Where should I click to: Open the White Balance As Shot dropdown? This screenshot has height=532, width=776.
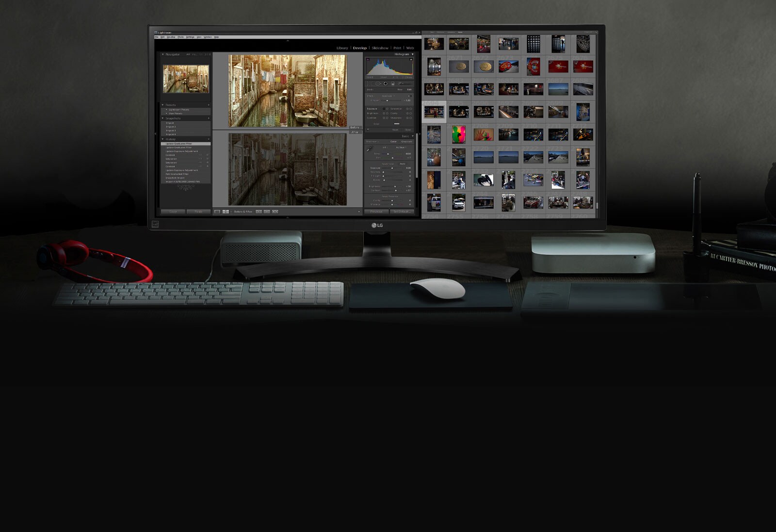point(401,147)
